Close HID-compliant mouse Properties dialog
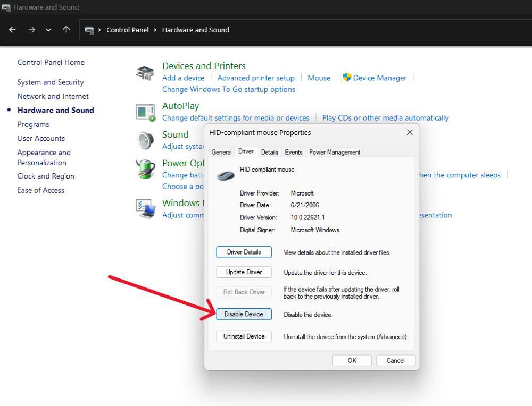Screen dimensions: 532x406 (x=410, y=132)
